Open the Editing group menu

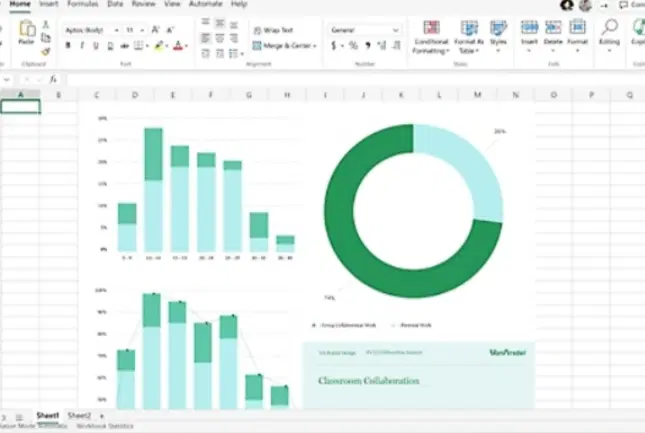pos(609,37)
